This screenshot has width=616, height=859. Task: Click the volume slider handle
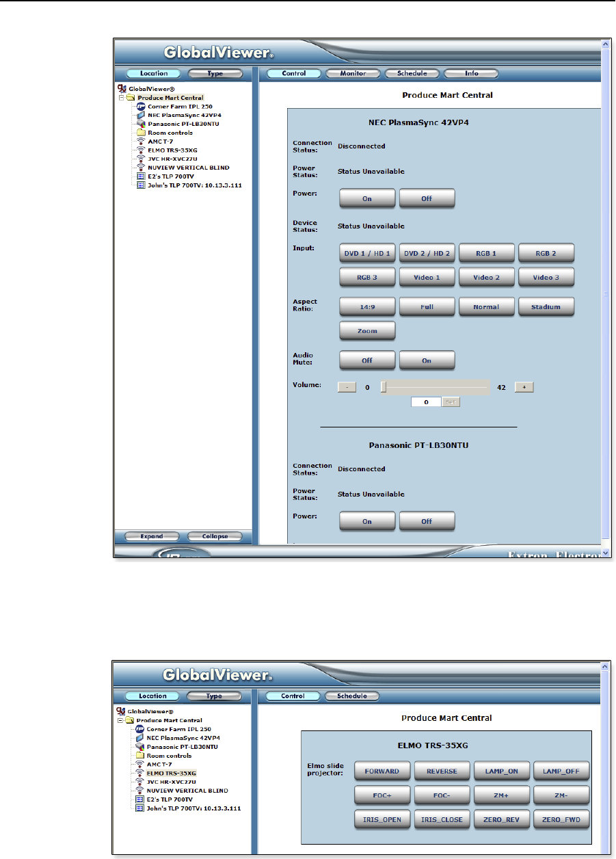[384, 387]
